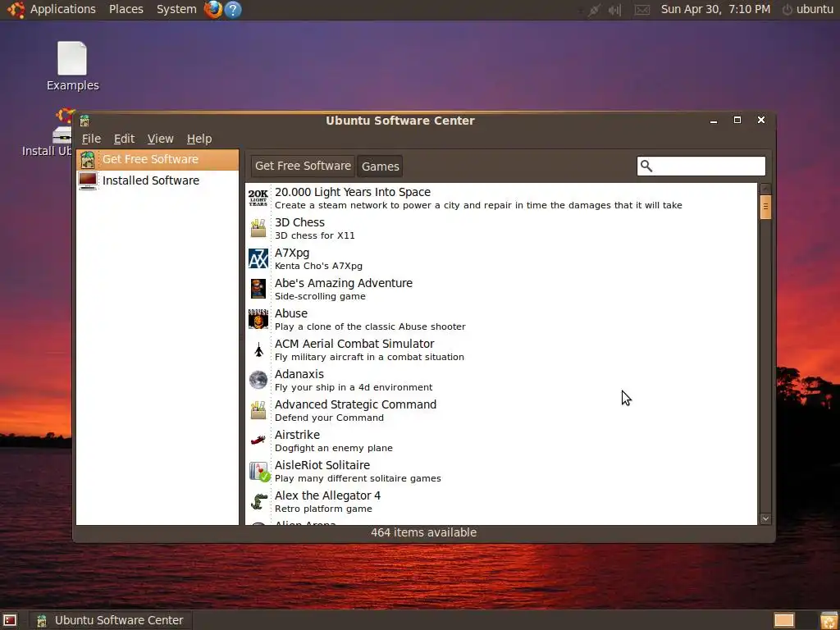Click the Ubuntu logo in the top panel

[x=16, y=9]
